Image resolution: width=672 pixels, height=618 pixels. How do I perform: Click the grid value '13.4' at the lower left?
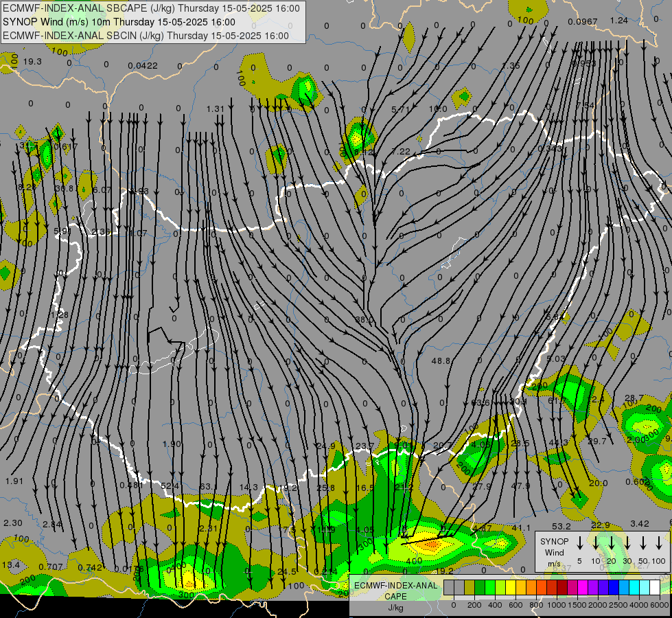tap(11, 564)
